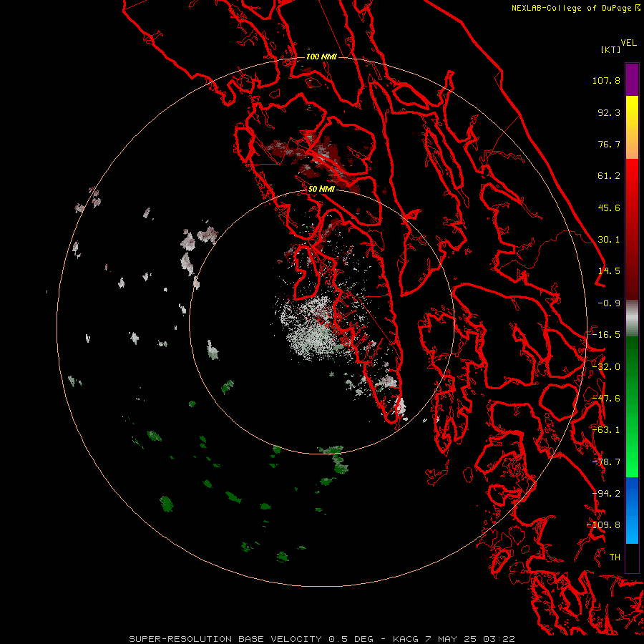Image resolution: width=644 pixels, height=644 pixels.
Task: Click the -47.6 velocity scale value
Action: [606, 399]
